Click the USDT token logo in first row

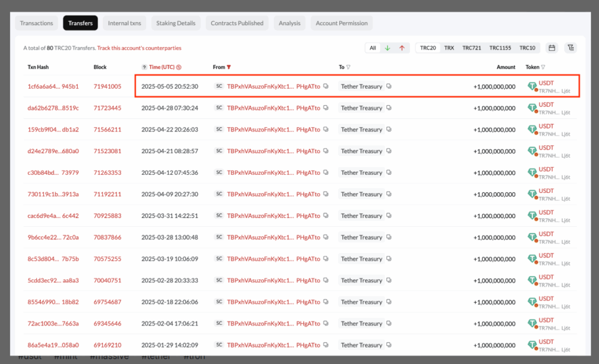point(532,86)
